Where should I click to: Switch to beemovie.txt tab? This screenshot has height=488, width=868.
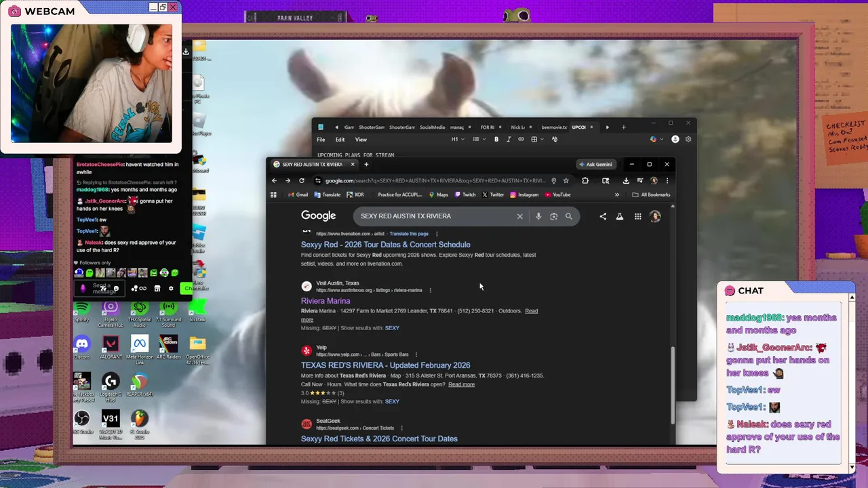click(553, 127)
